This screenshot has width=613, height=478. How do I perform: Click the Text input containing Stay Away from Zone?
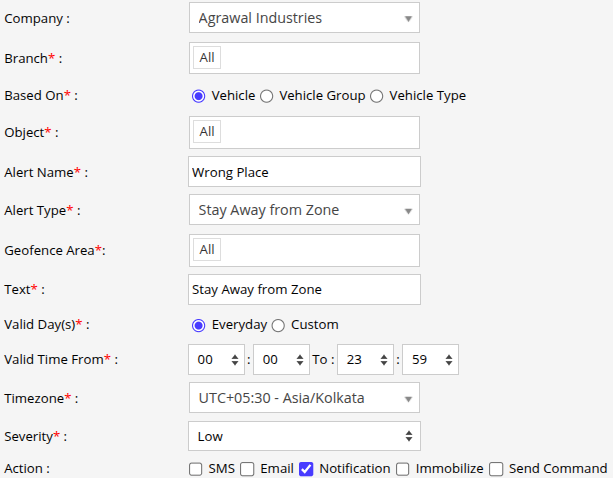303,290
